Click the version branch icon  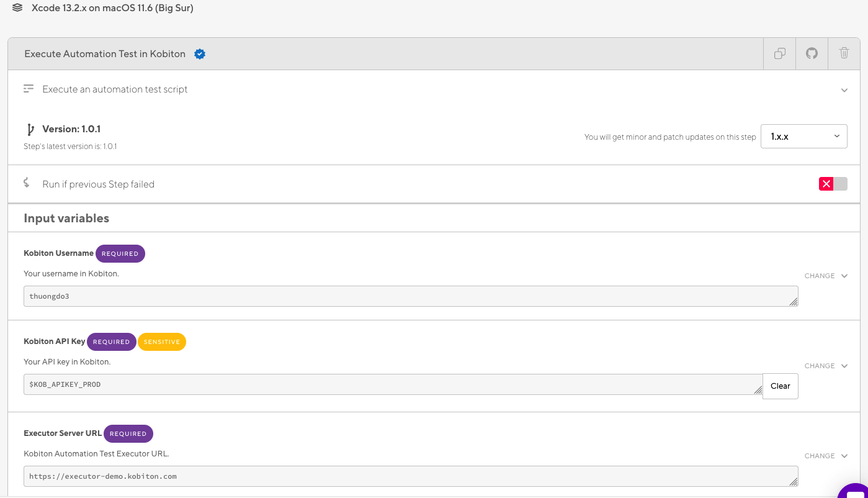(x=29, y=129)
